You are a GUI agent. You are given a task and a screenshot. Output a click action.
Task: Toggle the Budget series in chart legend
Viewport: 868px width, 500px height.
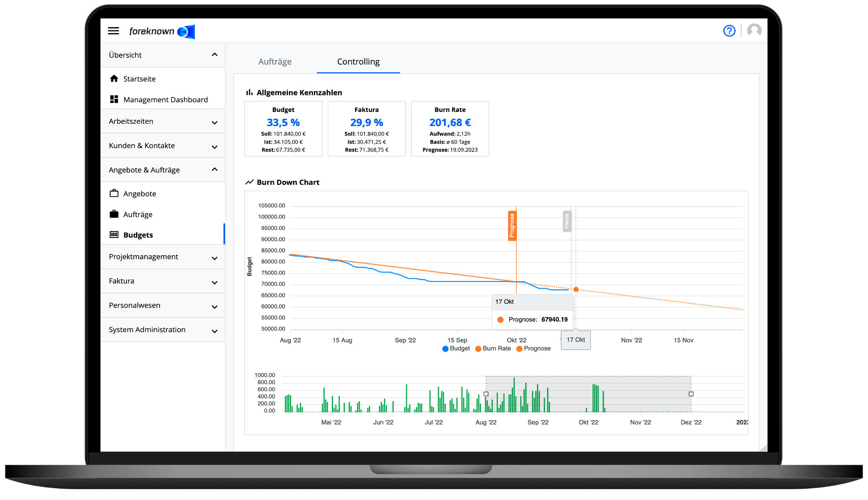(x=456, y=348)
